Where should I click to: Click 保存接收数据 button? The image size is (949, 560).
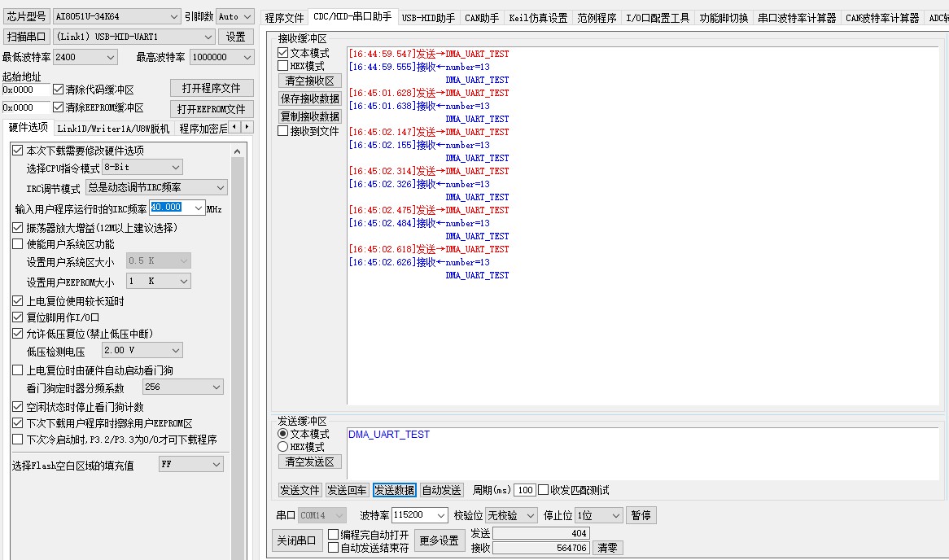click(310, 98)
